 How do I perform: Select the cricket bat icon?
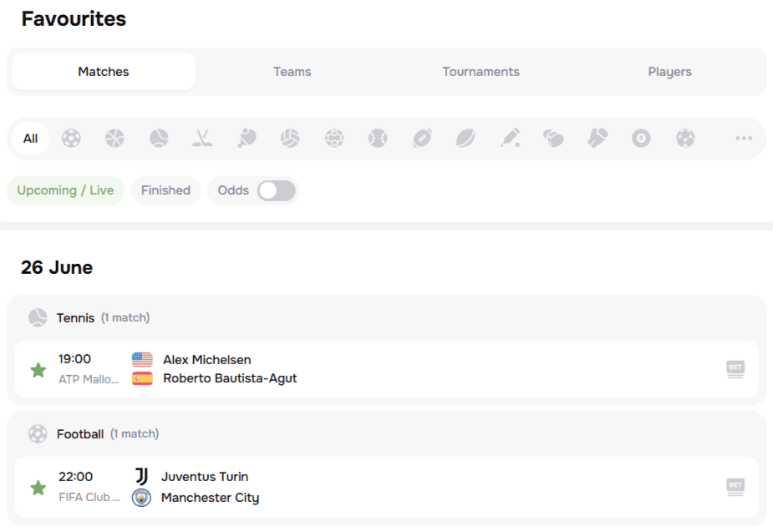coord(510,139)
